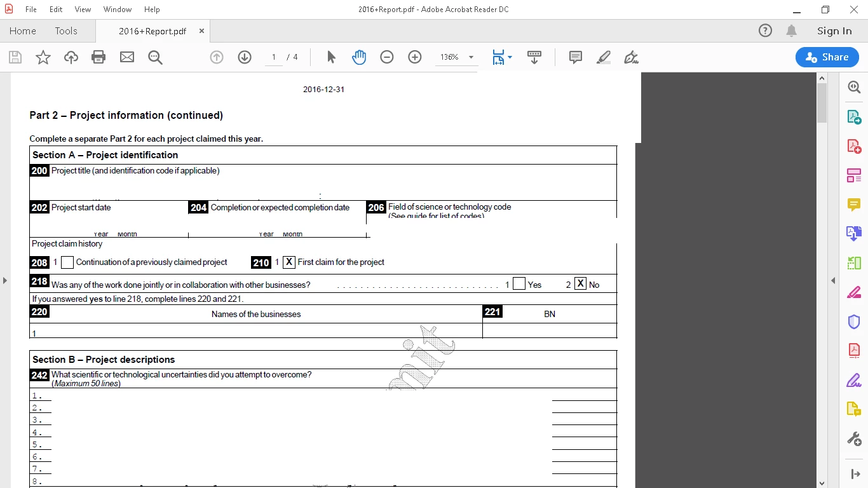Open Create PDF tool in sidebar
Image resolution: width=868 pixels, height=488 pixels.
point(854,146)
